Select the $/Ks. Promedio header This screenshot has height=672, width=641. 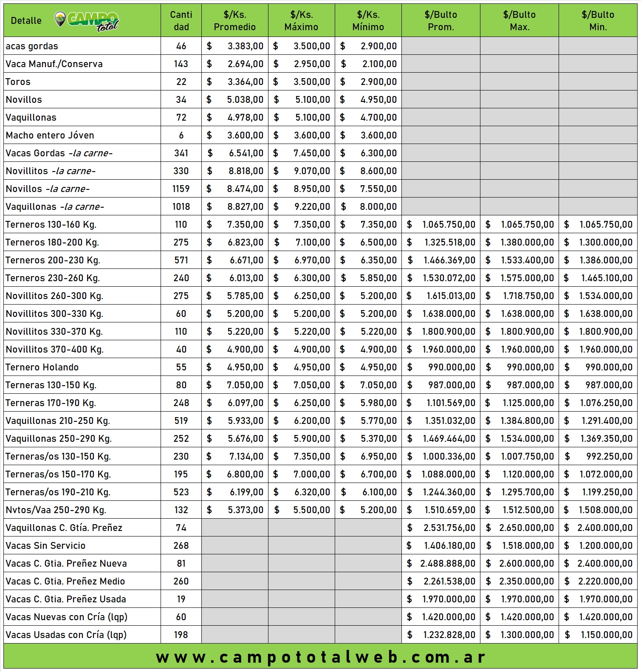tap(234, 21)
